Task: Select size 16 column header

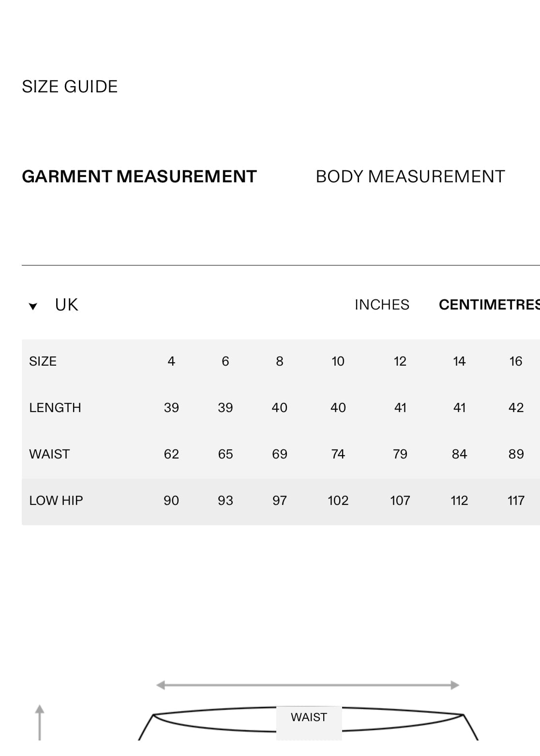Action: tap(516, 361)
